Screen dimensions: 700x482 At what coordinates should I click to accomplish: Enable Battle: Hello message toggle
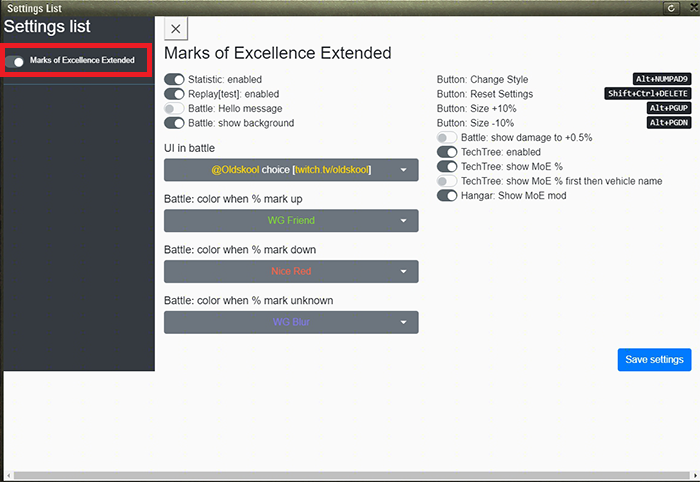pos(174,109)
